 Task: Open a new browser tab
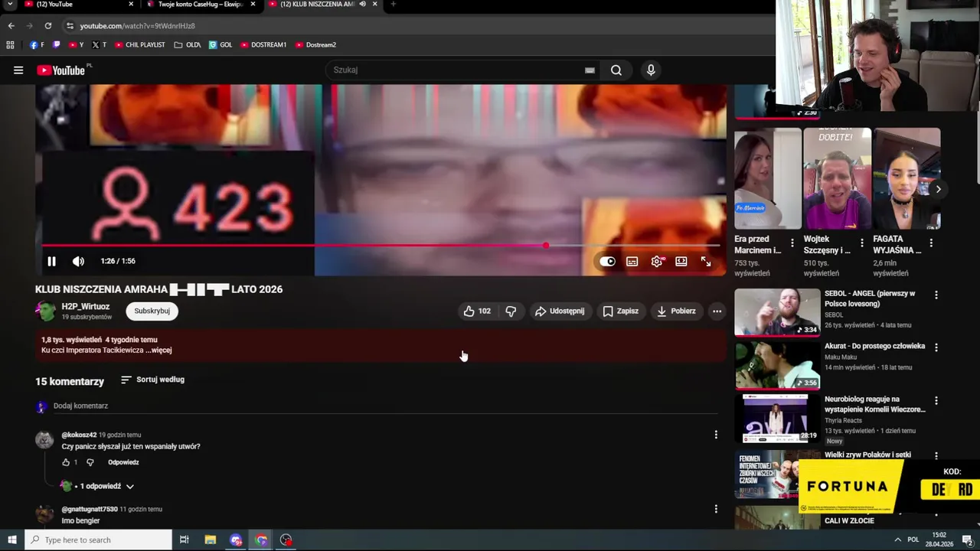tap(393, 4)
